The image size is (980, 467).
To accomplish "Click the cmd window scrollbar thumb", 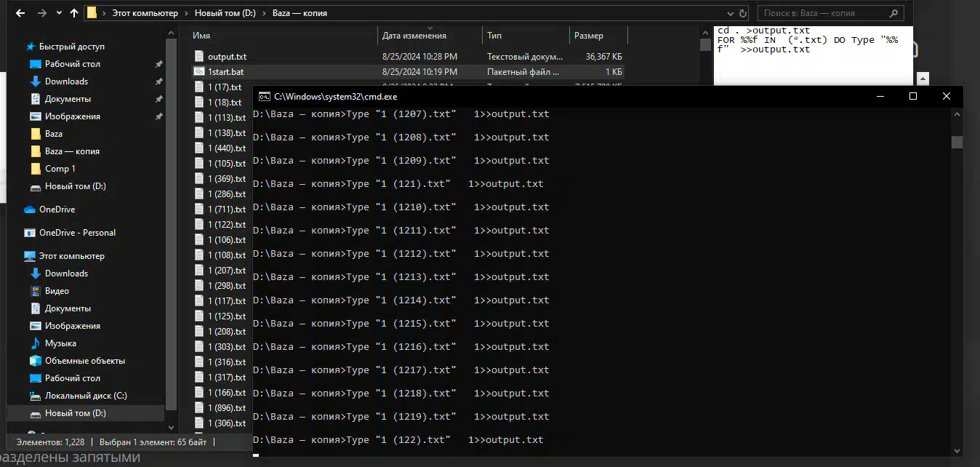I will [x=957, y=143].
